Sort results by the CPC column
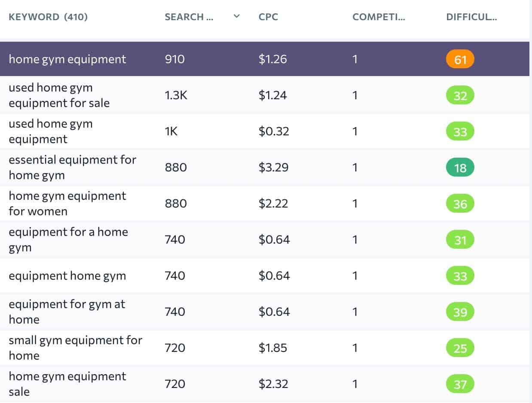532x403 pixels. [x=267, y=17]
